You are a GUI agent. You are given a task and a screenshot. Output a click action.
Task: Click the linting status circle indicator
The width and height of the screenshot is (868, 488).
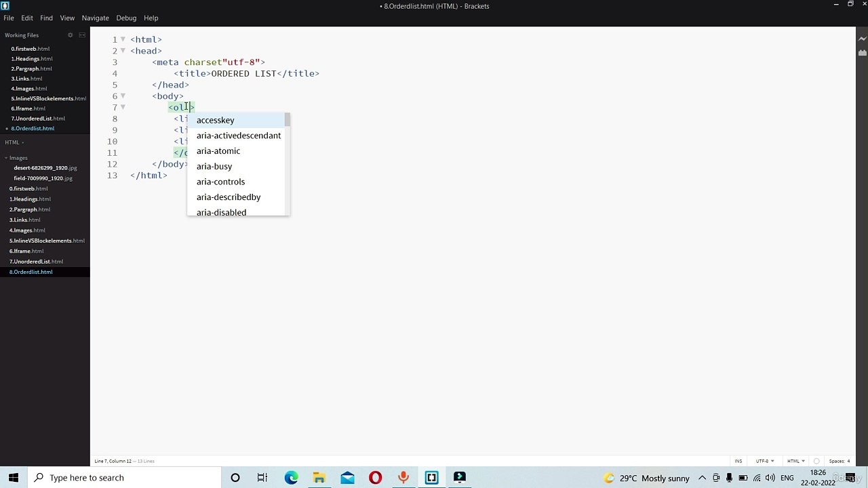pos(816,461)
